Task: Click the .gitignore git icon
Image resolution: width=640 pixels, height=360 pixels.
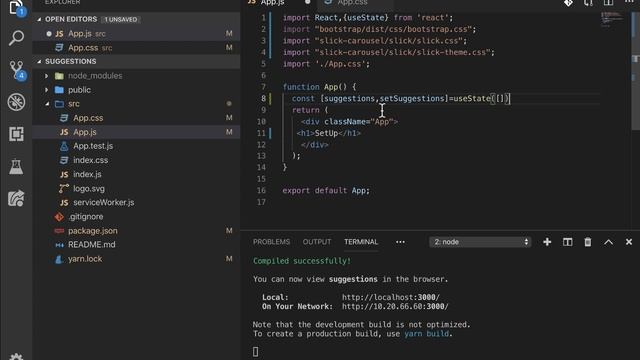Action: coord(59,217)
